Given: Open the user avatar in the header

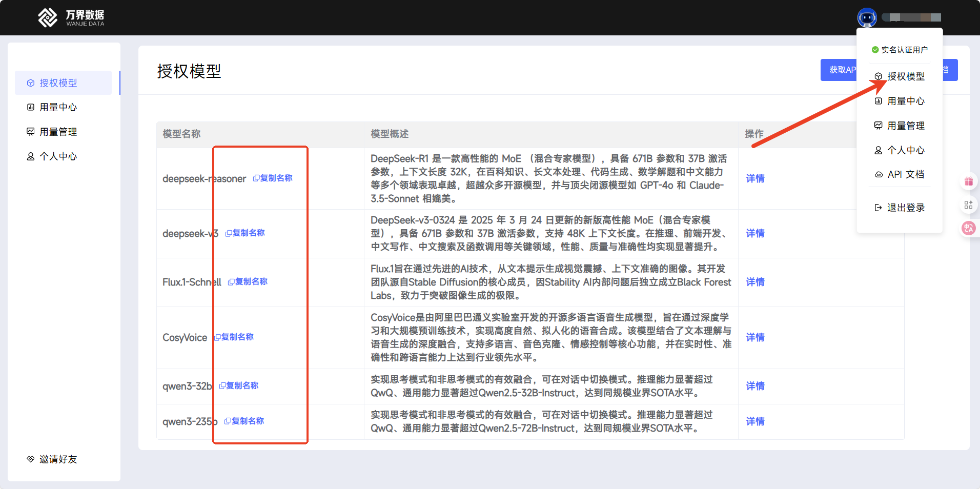Looking at the screenshot, I should tap(867, 17).
